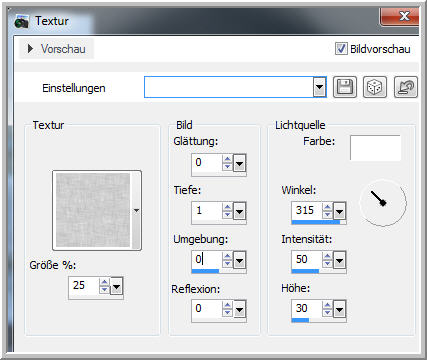
Task: Open the Reflexion slider dropdown
Action: [x=240, y=309]
